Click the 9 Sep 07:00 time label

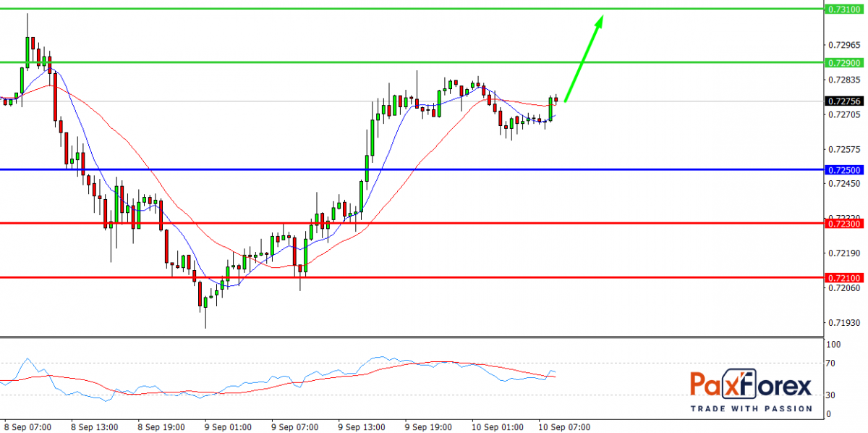[294, 427]
